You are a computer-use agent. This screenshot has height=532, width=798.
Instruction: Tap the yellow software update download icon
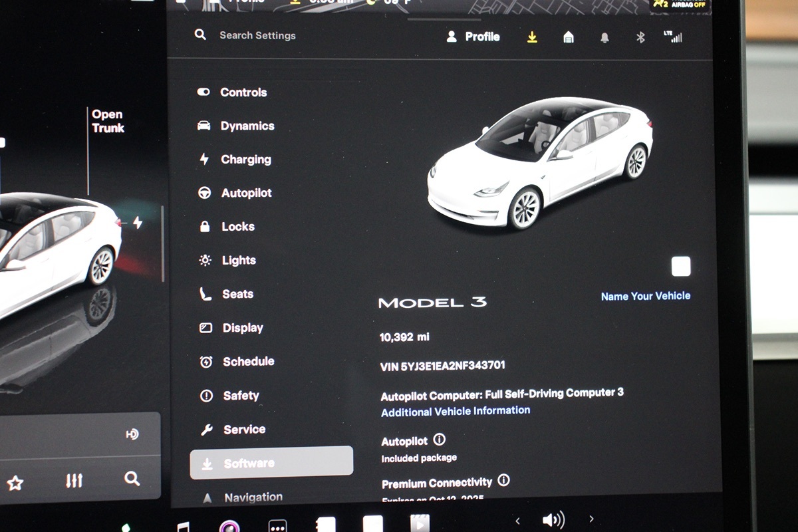click(532, 37)
